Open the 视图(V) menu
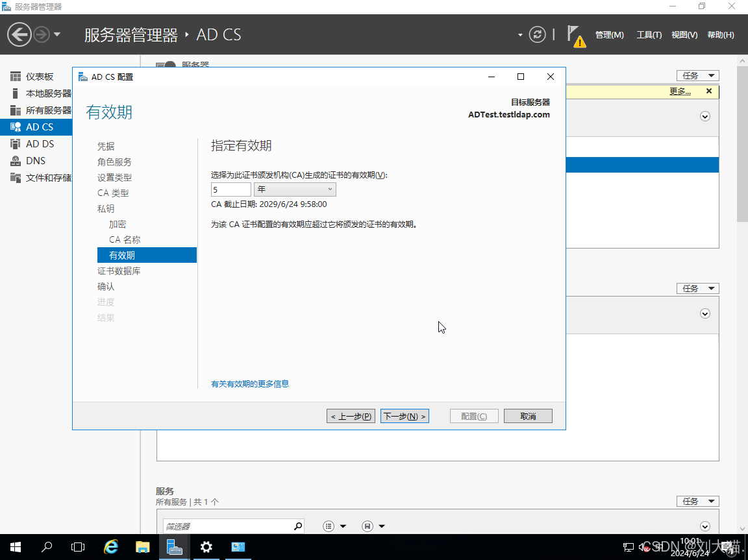The image size is (748, 560). pos(684,35)
